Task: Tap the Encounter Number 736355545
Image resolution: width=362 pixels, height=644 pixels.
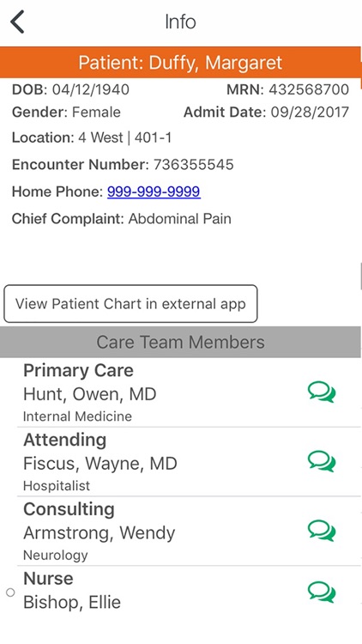Action: click(194, 165)
